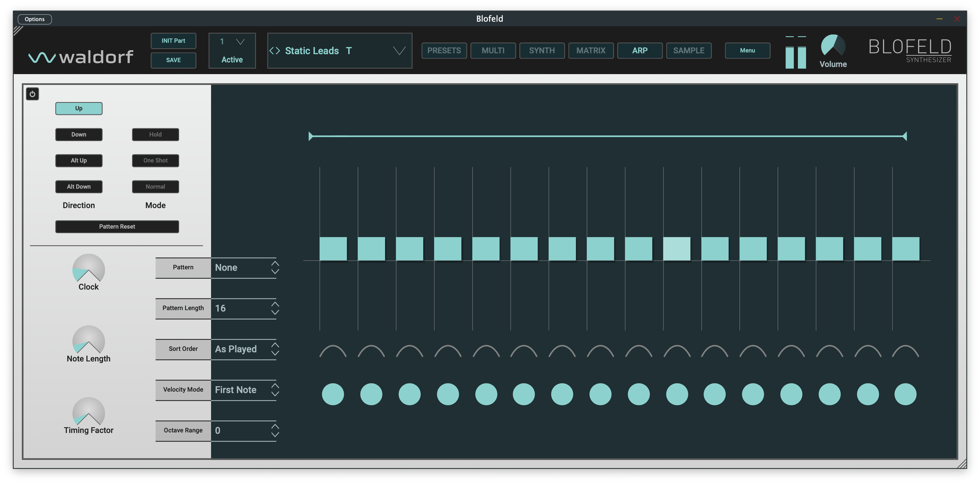The image size is (980, 484).
Task: Open the part number dropdown
Action: (x=240, y=41)
